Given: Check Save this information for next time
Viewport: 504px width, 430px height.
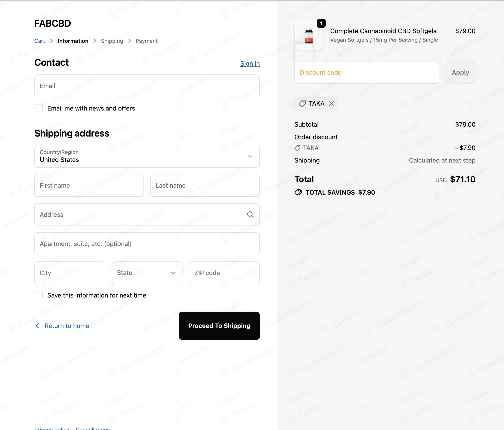Looking at the screenshot, I should pyautogui.click(x=39, y=295).
